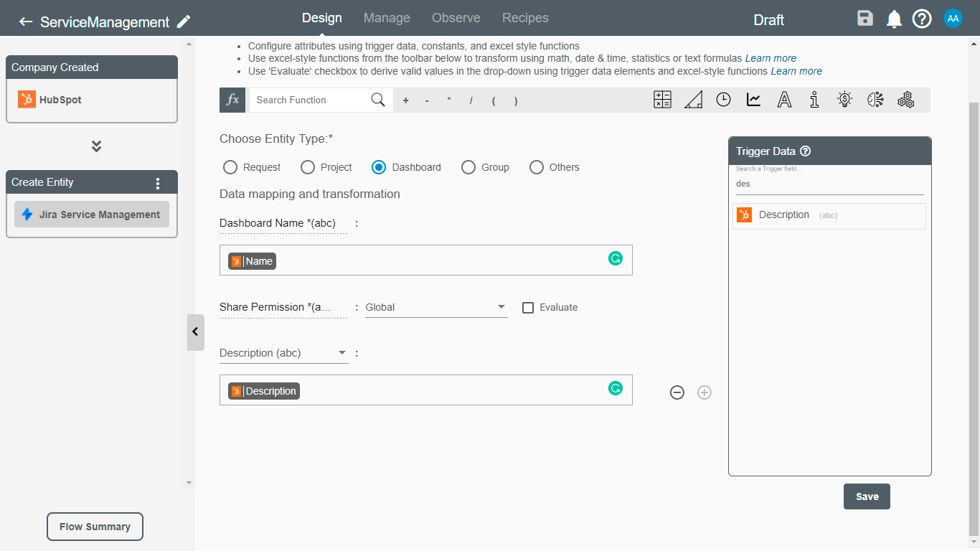The image size is (980, 551).
Task: Click the Company Created step header
Action: click(92, 67)
